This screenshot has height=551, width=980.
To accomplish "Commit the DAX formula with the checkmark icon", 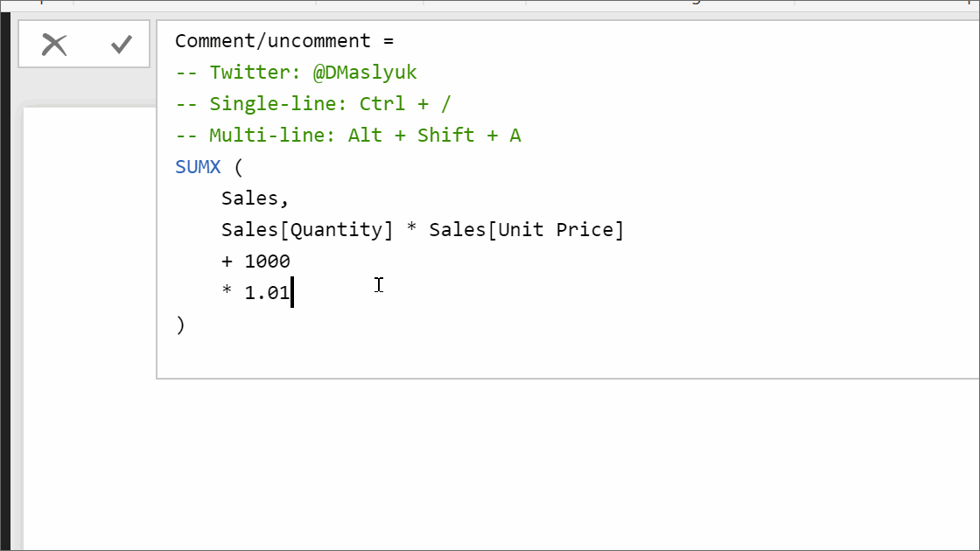I will (x=121, y=44).
